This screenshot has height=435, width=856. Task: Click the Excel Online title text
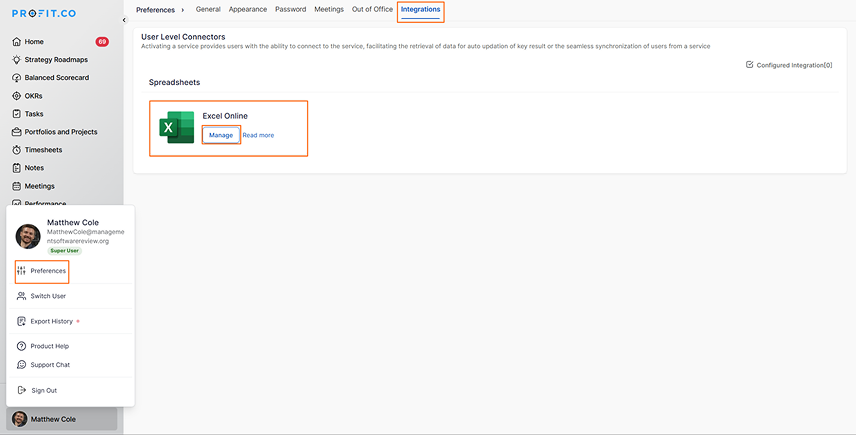(225, 116)
